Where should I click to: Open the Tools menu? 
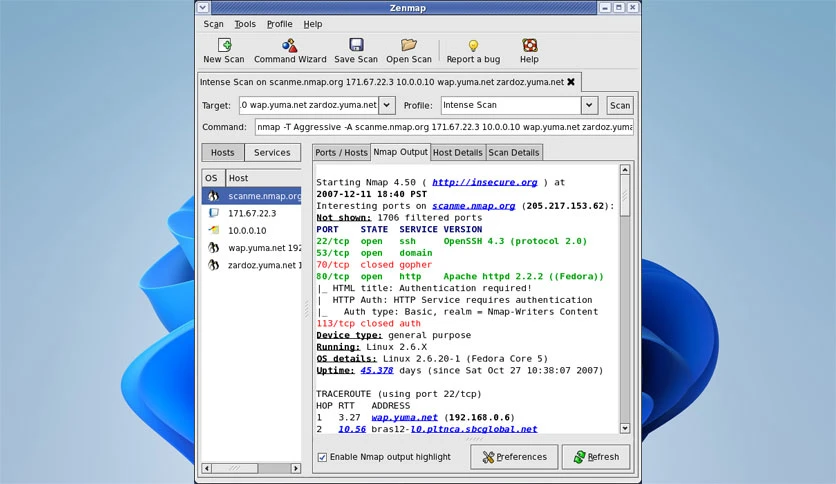245,24
